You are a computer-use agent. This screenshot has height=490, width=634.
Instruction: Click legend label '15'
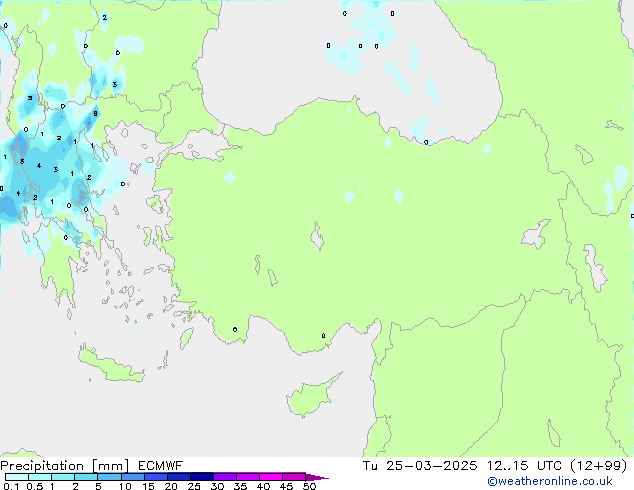(148, 486)
